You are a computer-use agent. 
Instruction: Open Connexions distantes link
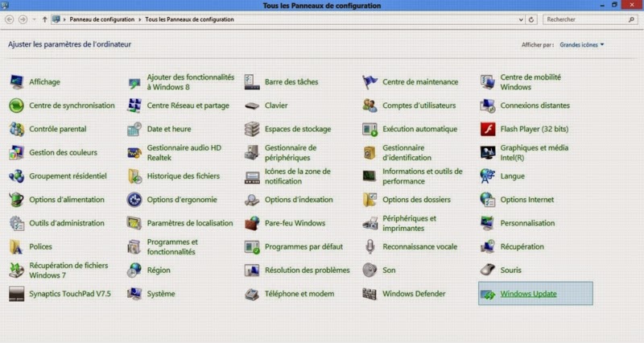click(535, 105)
